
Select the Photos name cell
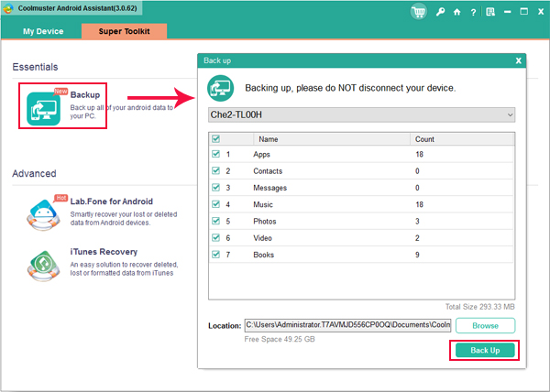pos(265,222)
